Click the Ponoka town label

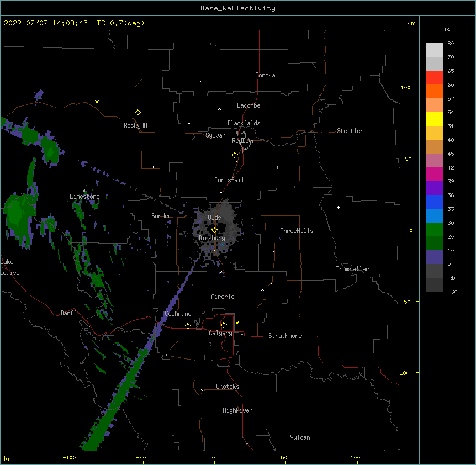[x=265, y=75]
